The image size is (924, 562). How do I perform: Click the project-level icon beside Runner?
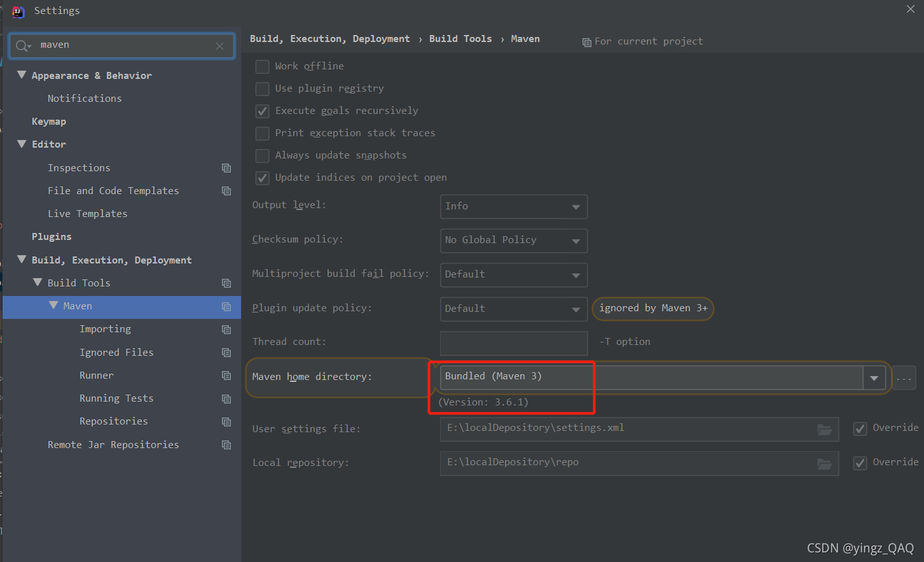tap(226, 376)
